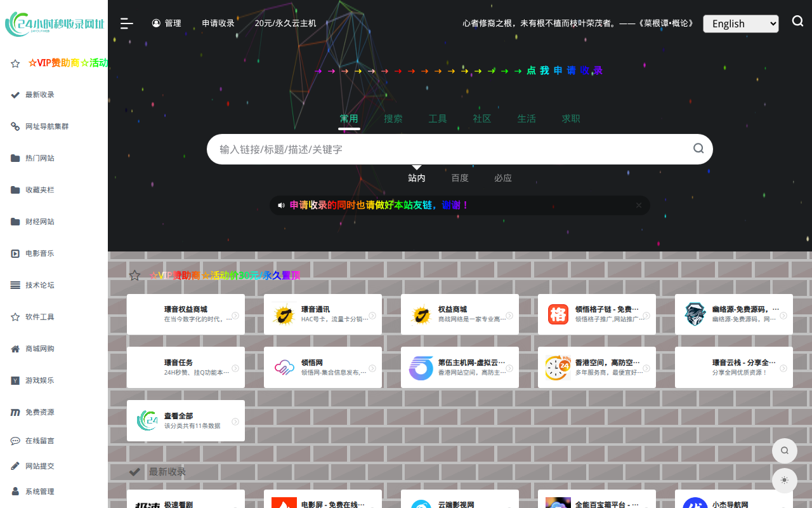This screenshot has height=508, width=812.
Task: Select the 技术论坛 sidebar icon
Action: pyautogui.click(x=15, y=285)
